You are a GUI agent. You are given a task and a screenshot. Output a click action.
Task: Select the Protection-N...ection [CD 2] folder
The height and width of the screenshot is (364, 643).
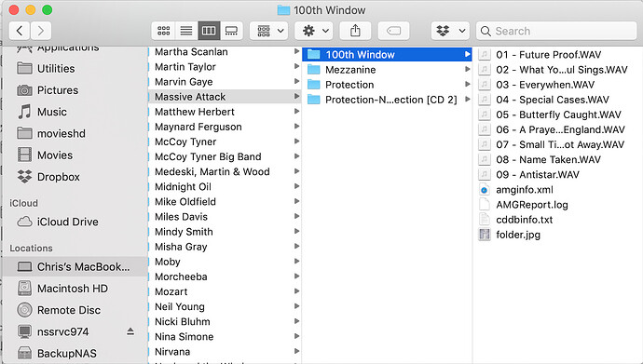click(x=387, y=100)
